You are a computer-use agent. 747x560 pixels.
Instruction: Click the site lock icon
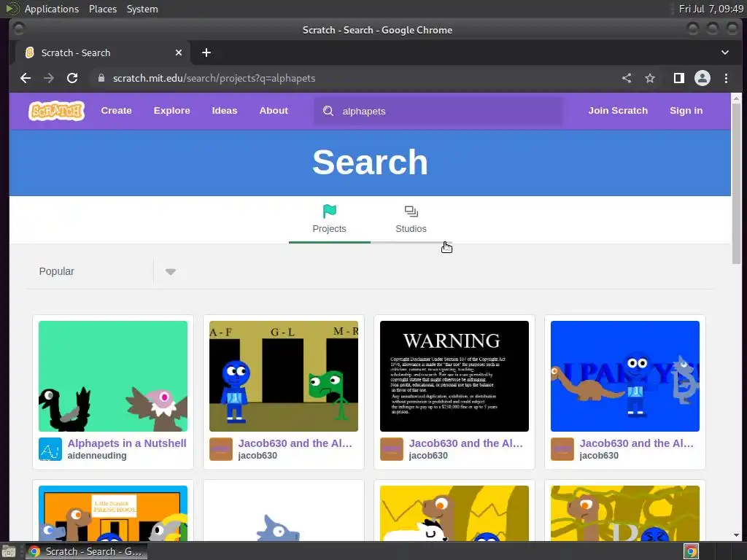click(101, 78)
